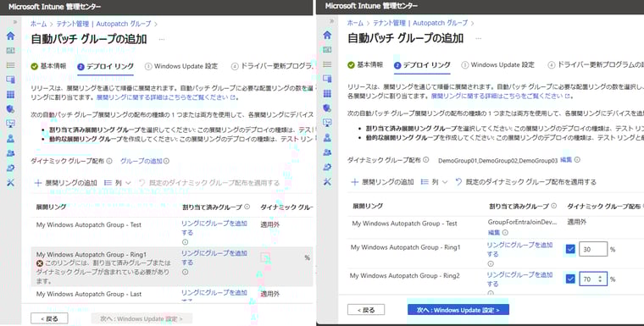Select Windows Update 設定 tab, left window

click(x=181, y=66)
